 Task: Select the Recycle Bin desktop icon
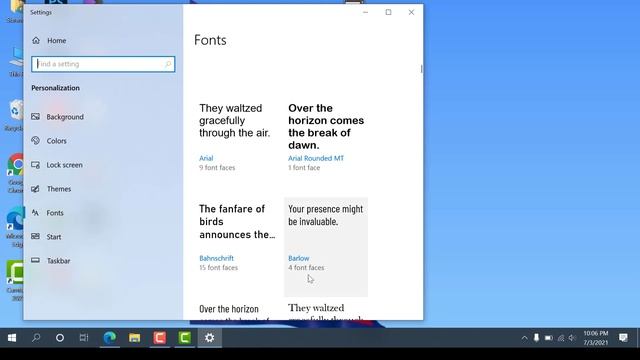pos(16,116)
